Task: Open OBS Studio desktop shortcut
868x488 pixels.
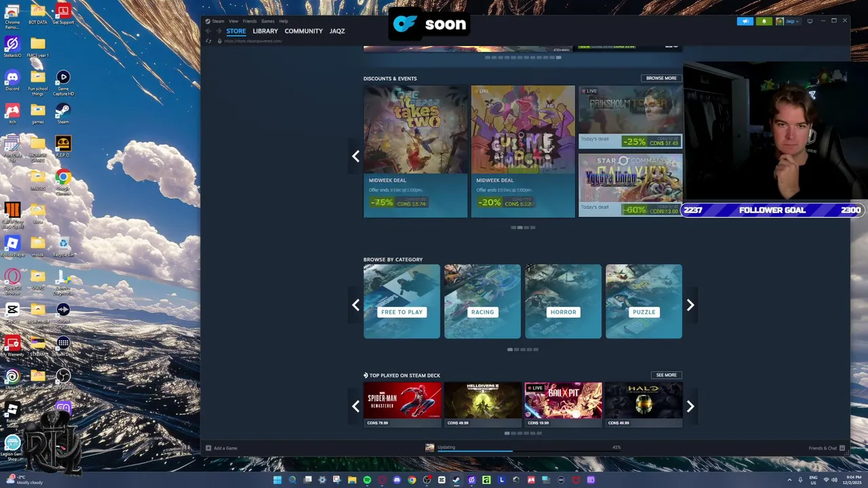Action: [63, 379]
